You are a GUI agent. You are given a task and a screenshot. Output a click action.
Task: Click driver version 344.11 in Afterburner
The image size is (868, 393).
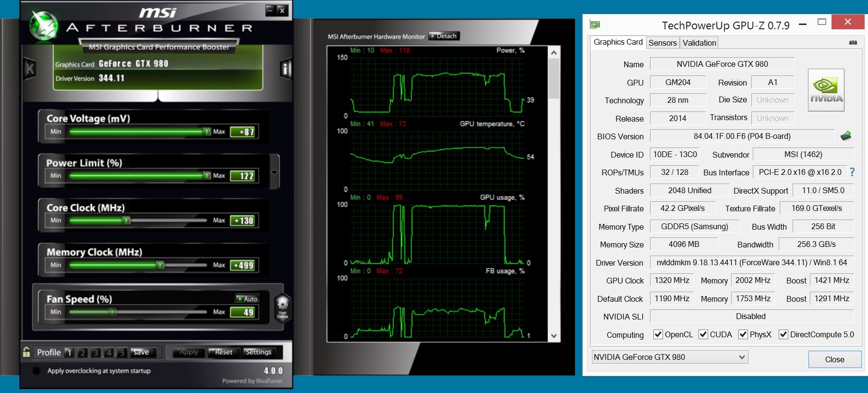point(111,78)
